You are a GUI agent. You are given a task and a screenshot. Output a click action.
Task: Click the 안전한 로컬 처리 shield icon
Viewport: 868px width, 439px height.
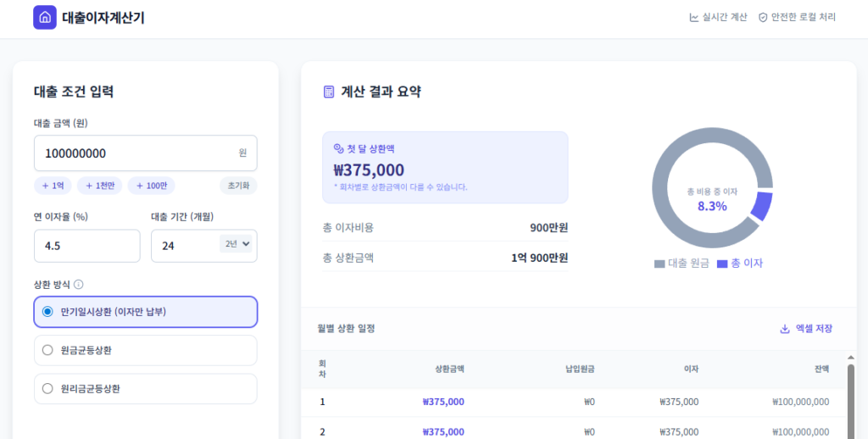[763, 17]
